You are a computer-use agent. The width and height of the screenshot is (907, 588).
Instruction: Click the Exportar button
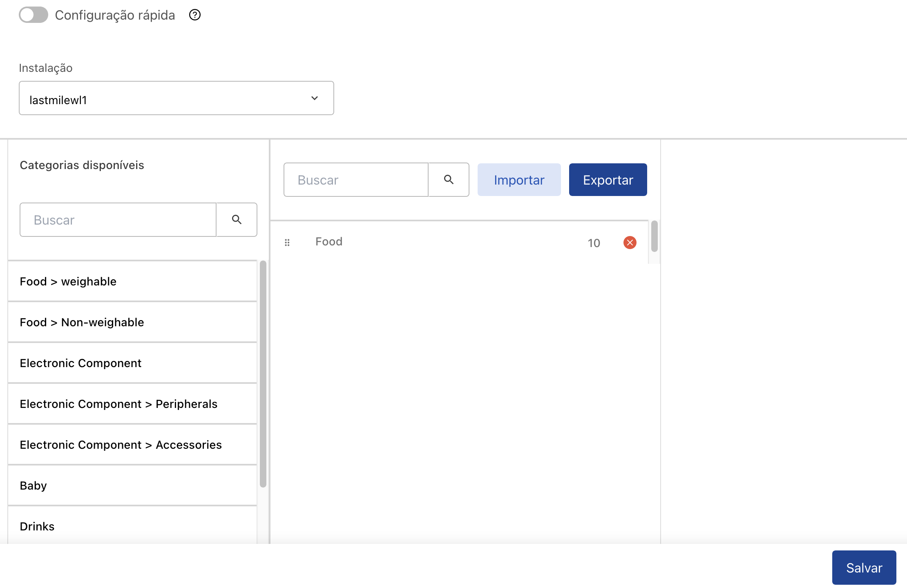[608, 180]
